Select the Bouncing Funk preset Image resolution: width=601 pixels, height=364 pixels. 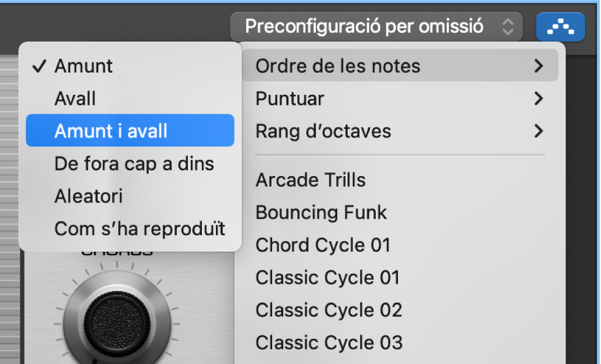click(x=321, y=212)
